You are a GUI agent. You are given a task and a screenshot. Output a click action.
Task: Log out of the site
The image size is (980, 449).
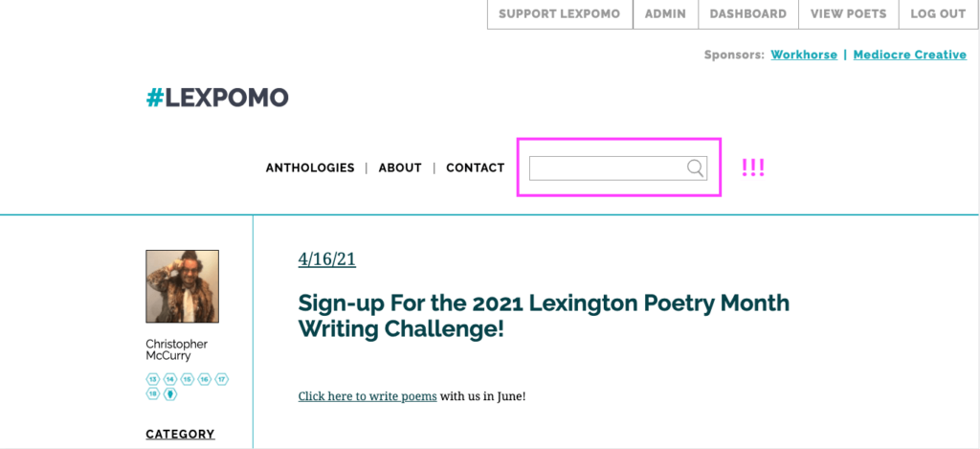[938, 14]
